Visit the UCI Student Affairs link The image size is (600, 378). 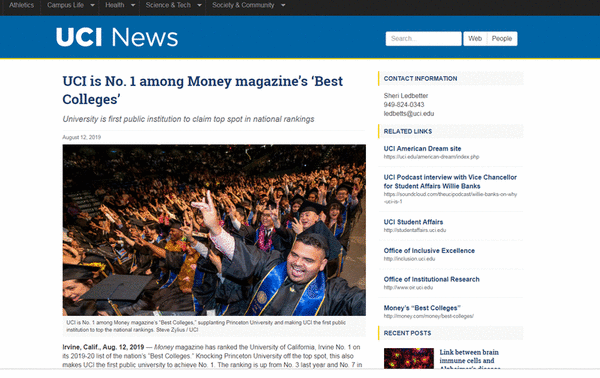[x=413, y=222]
